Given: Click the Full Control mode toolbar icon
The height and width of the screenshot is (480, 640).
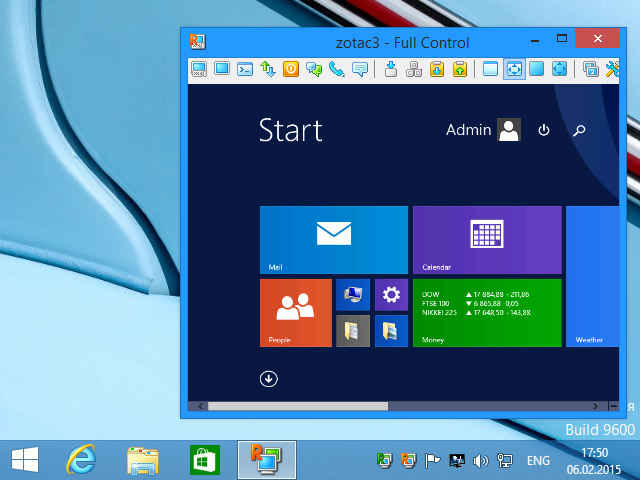Looking at the screenshot, I should click(x=199, y=69).
